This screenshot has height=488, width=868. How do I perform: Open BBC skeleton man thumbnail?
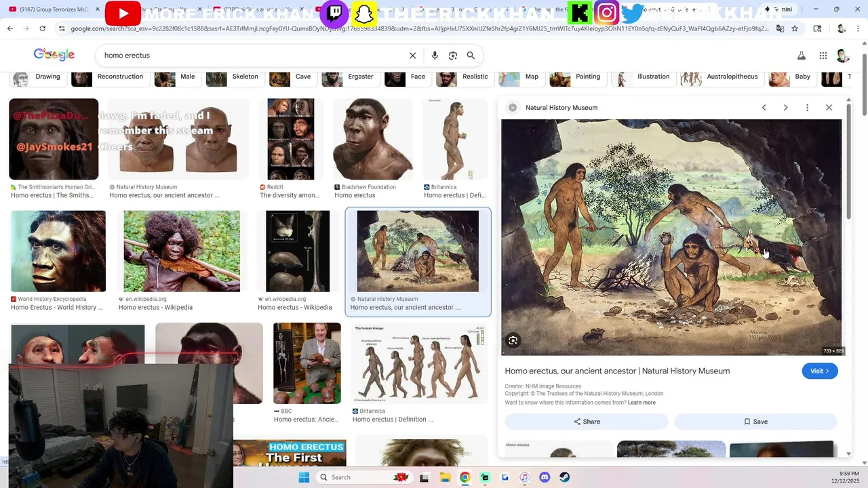tap(307, 363)
